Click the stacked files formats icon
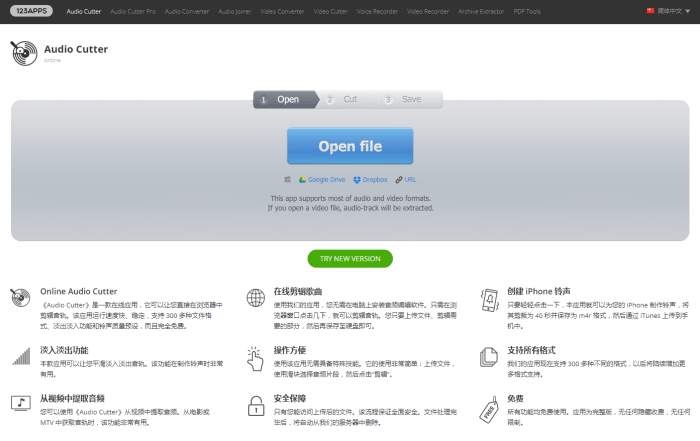 tap(489, 357)
